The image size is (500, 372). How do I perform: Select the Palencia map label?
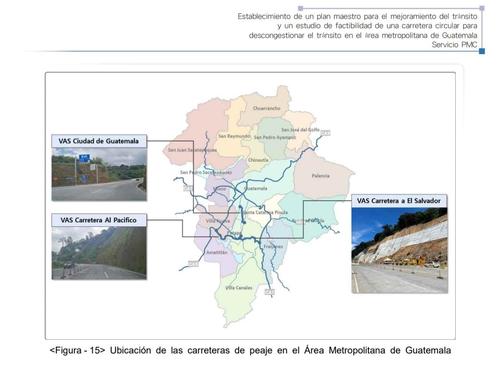tap(321, 176)
